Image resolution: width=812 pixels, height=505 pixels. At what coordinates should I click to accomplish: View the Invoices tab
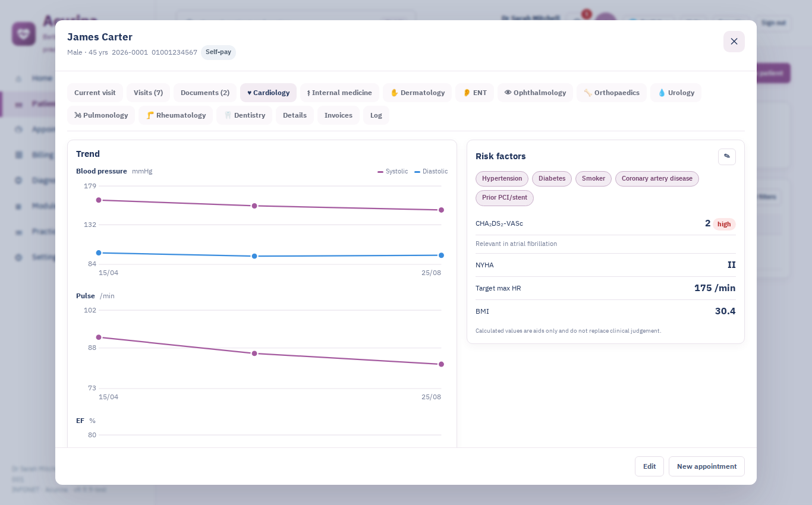tap(338, 115)
